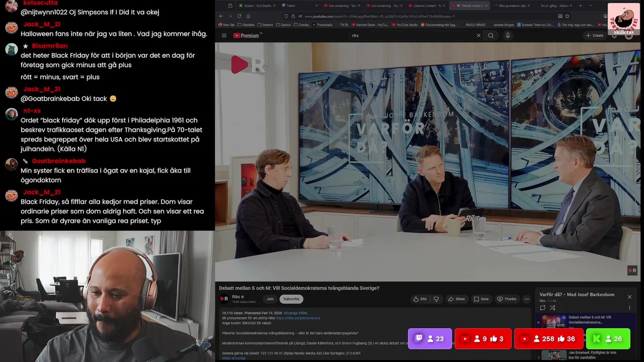Open Davinci bookmark folder
Viewport: 644px width, 362px height.
[283, 25]
